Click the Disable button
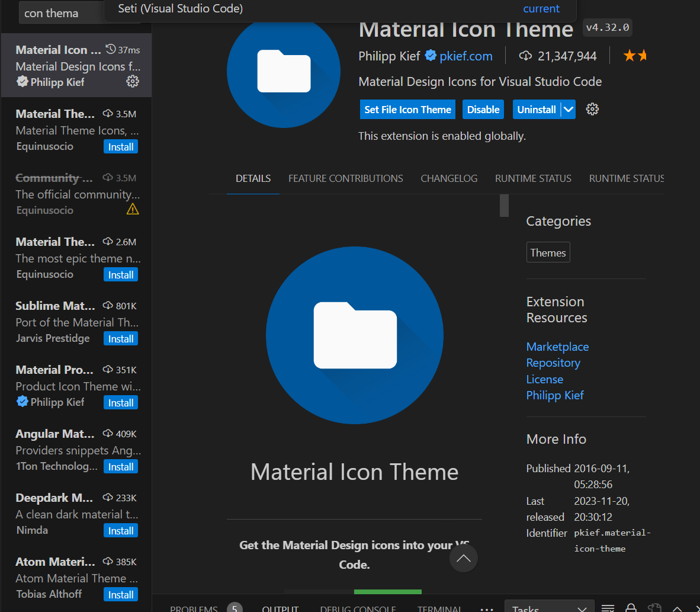Screen dimensions: 700x612 (483, 110)
